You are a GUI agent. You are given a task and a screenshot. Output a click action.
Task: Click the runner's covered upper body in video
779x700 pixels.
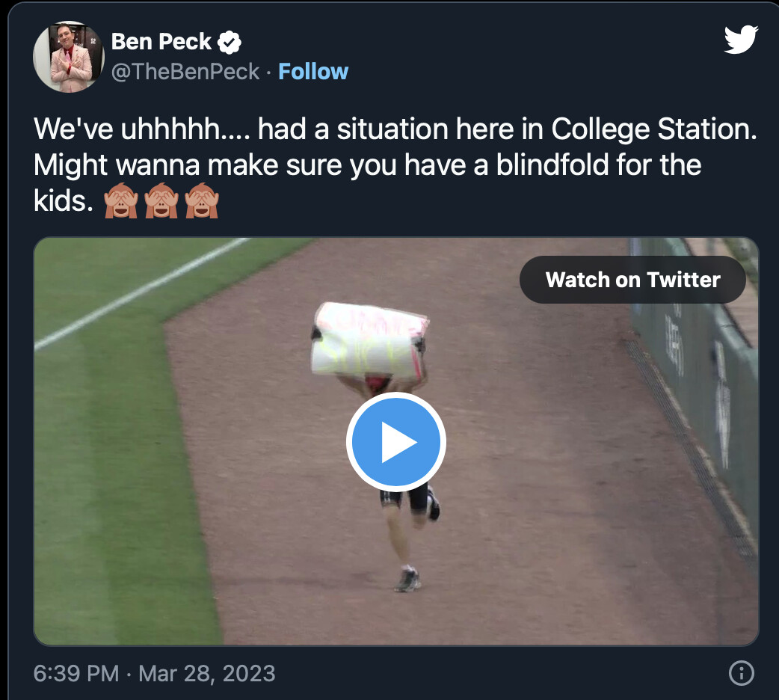(x=370, y=340)
